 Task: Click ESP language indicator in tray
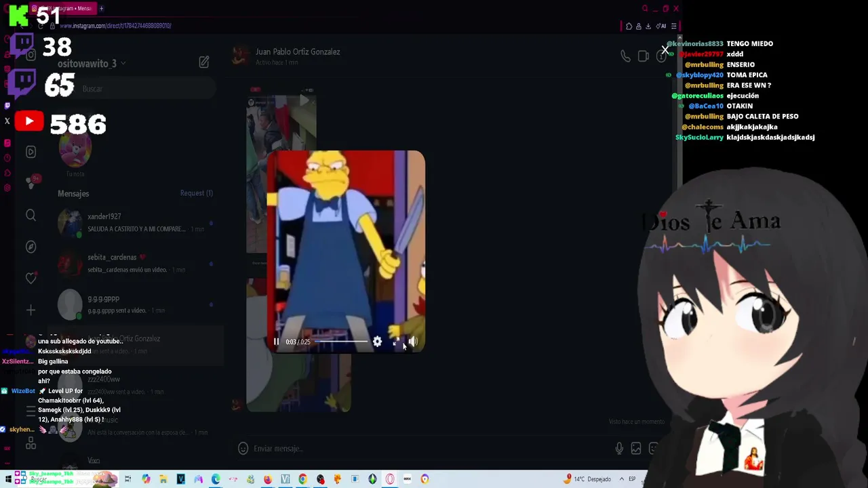pos(632,479)
